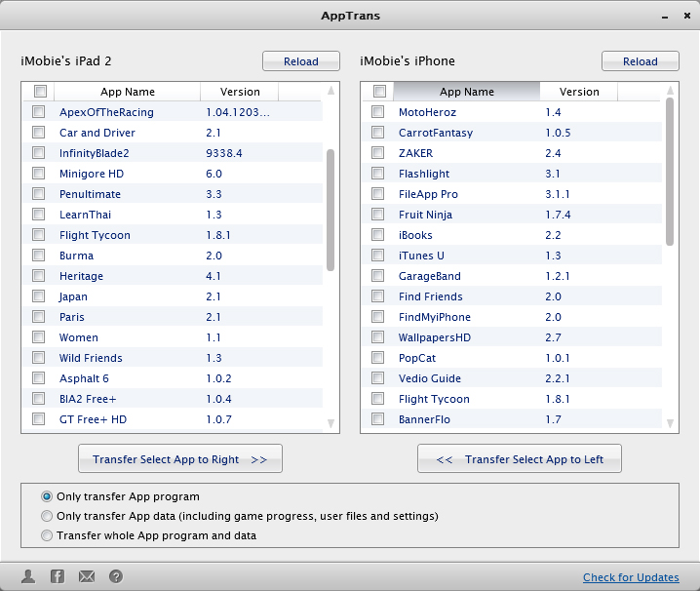The image size is (700, 591).
Task: Select the FindMyiPhone app row
Action: 512,317
